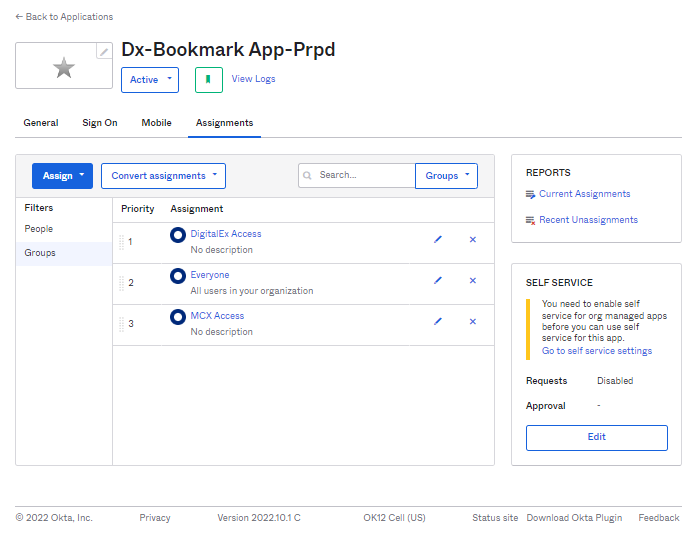Click the green provisioning status icon

(208, 80)
